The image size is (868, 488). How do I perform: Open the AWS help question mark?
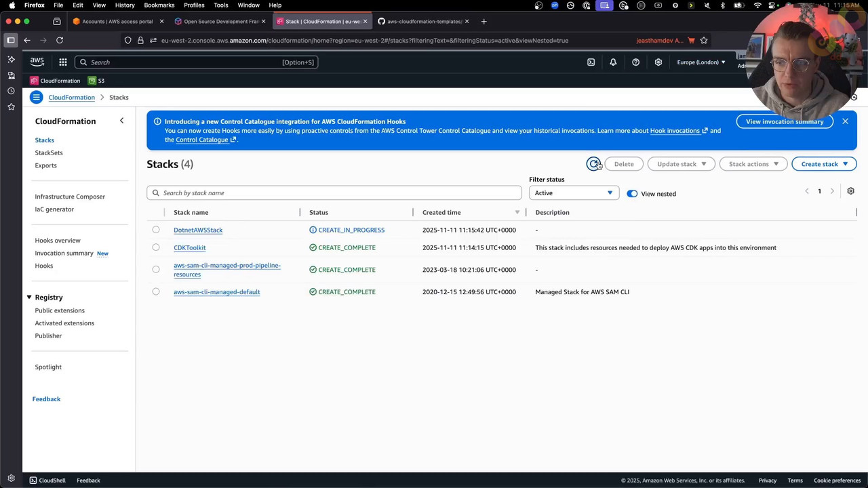pos(635,62)
